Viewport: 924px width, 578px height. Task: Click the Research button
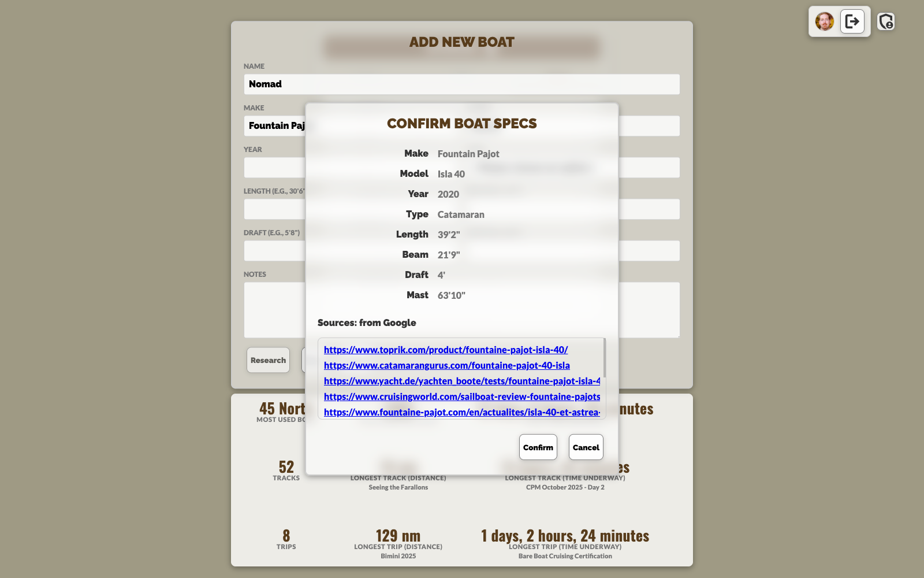[268, 360]
